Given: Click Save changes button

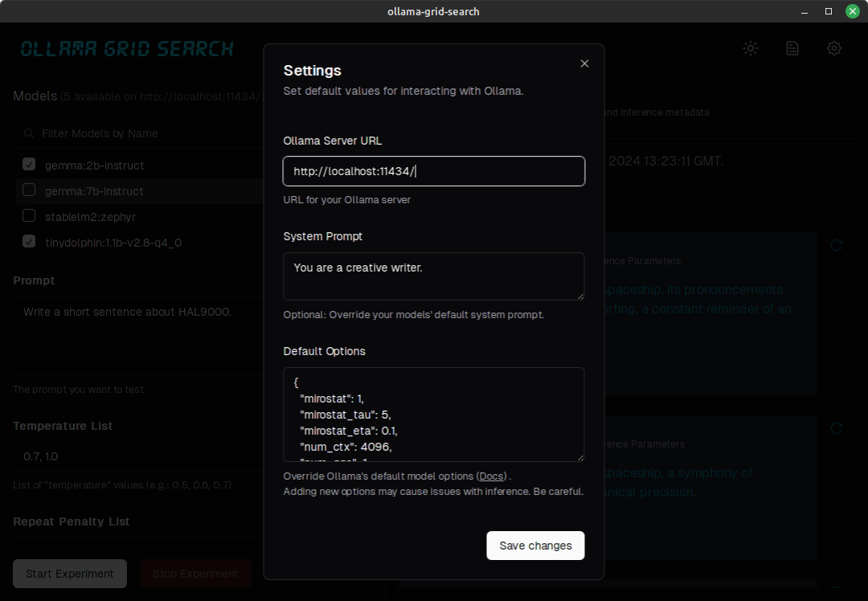Looking at the screenshot, I should click(x=535, y=546).
